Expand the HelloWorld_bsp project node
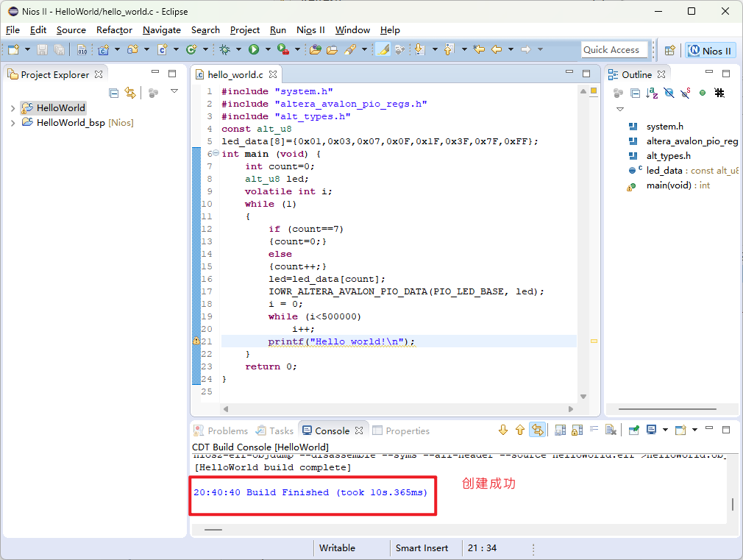 coord(13,123)
